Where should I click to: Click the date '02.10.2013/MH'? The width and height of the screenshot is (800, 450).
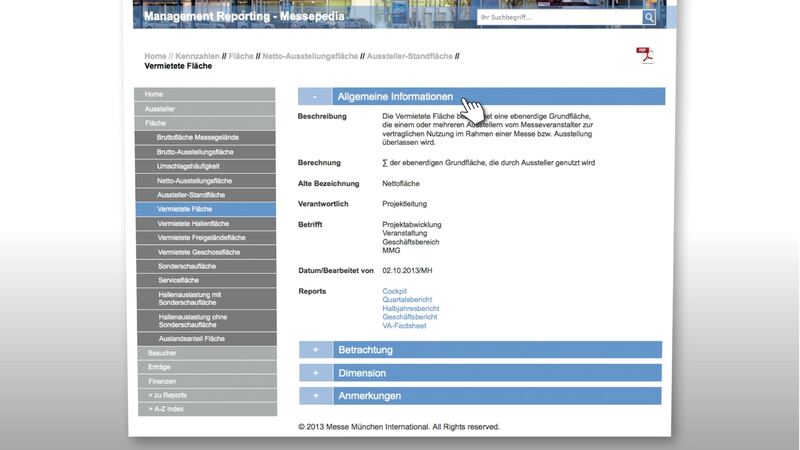point(407,271)
